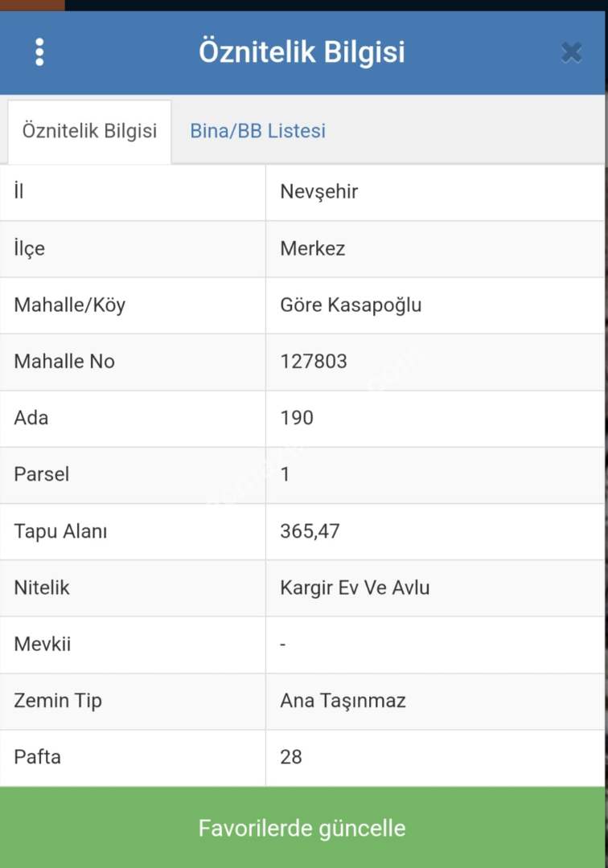
Task: Click the Ada value 190
Action: [297, 418]
